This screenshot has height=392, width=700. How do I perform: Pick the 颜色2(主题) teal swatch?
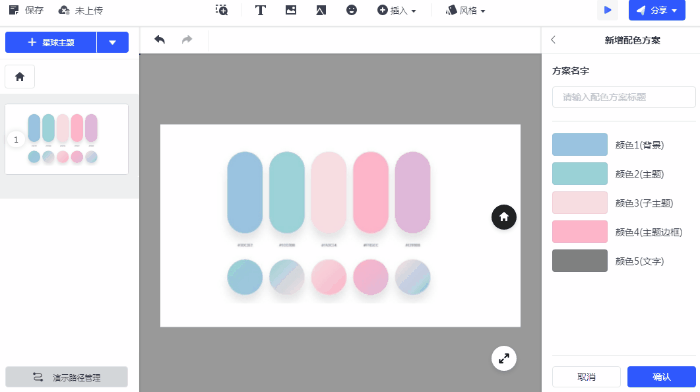click(x=579, y=174)
